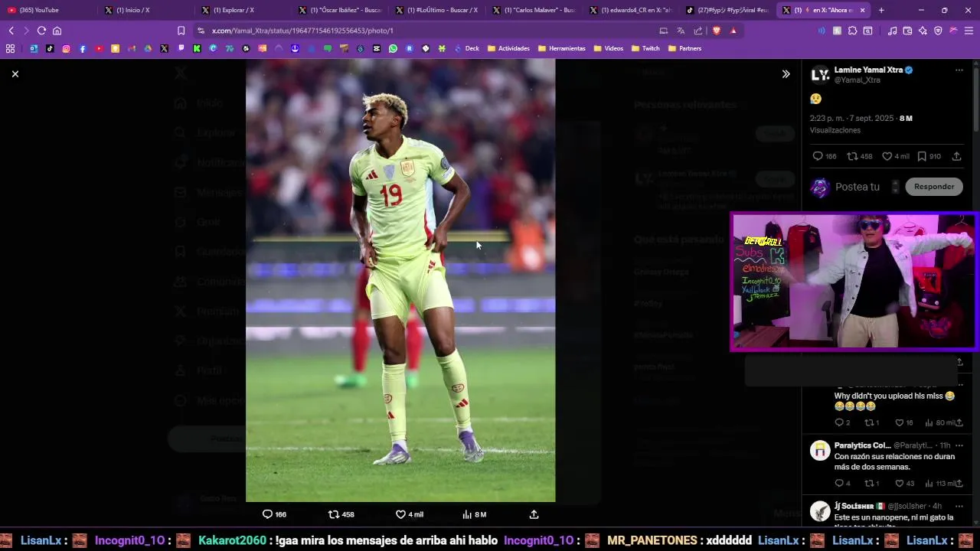The image size is (980, 551).
Task: Open Brave Rewards triangle icon
Action: pos(733,31)
